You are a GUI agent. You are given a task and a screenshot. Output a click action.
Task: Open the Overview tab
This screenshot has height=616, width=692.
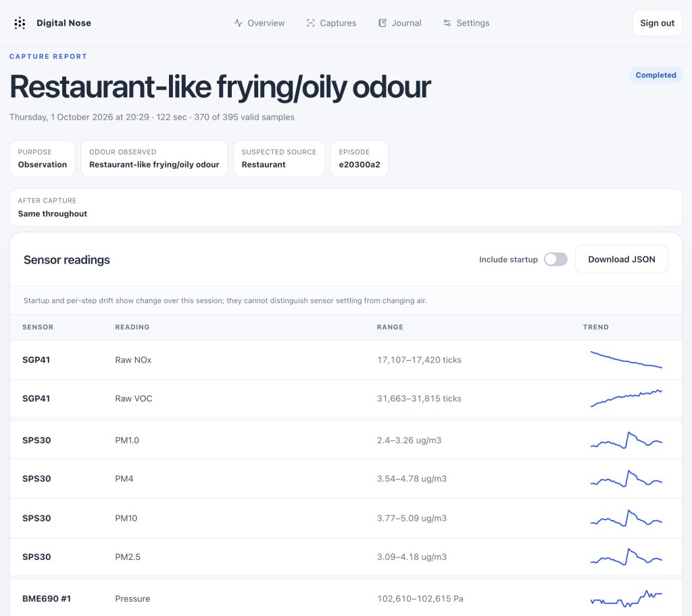point(259,23)
